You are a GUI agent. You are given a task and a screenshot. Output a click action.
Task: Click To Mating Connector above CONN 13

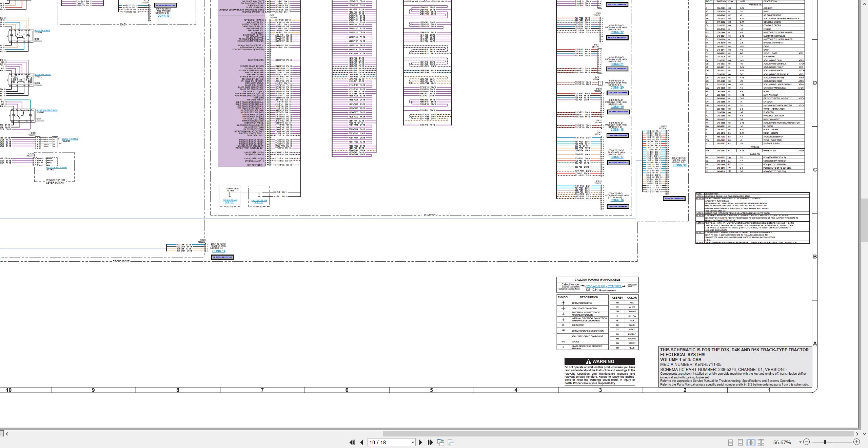click(165, 5)
